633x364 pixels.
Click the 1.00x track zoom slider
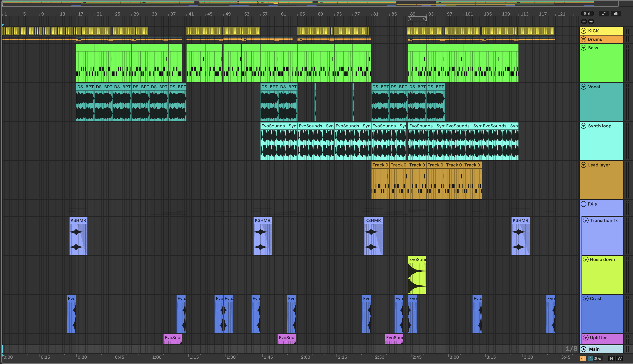(x=595, y=358)
